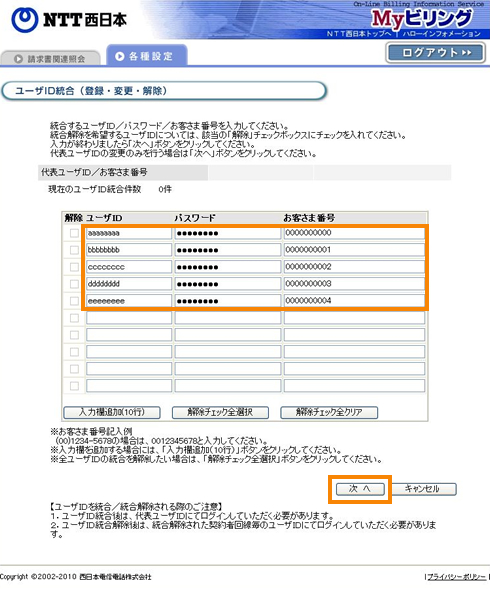Add rows with 入力欄追加(10行) button

click(112, 412)
